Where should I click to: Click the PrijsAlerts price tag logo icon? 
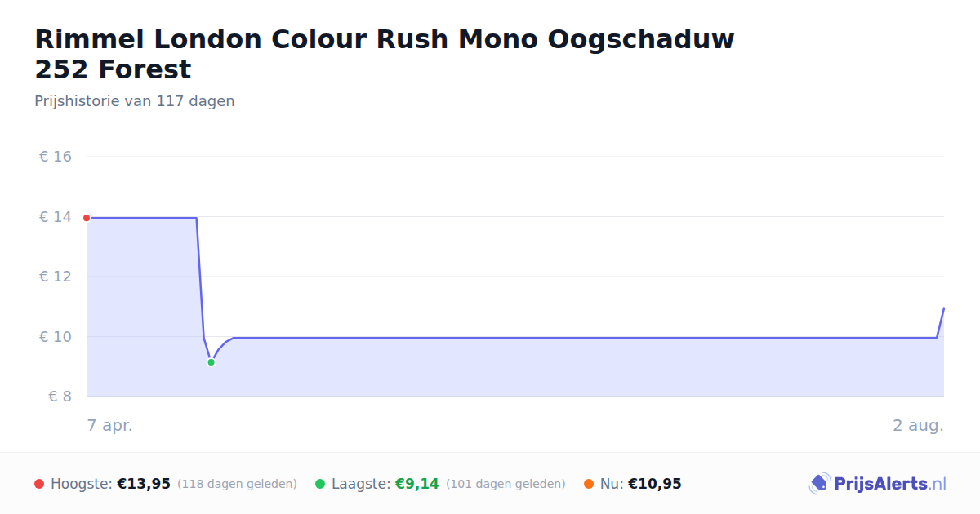pyautogui.click(x=819, y=484)
